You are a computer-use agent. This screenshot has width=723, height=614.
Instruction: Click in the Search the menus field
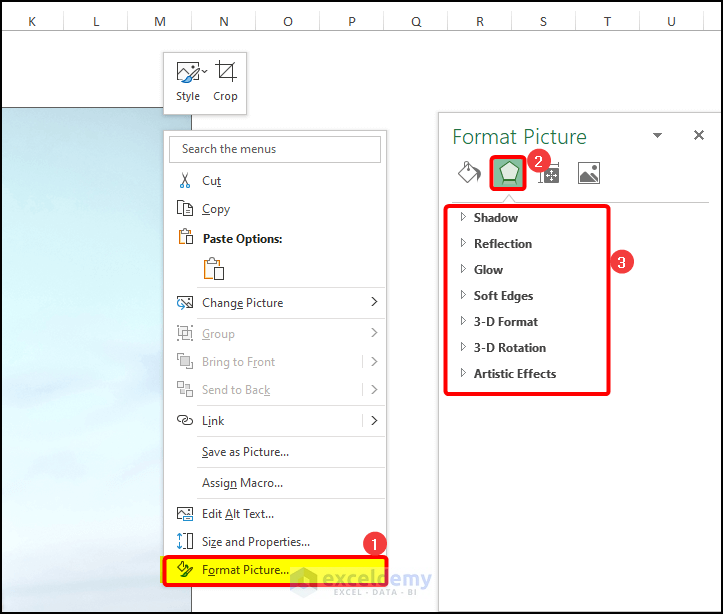[275, 149]
